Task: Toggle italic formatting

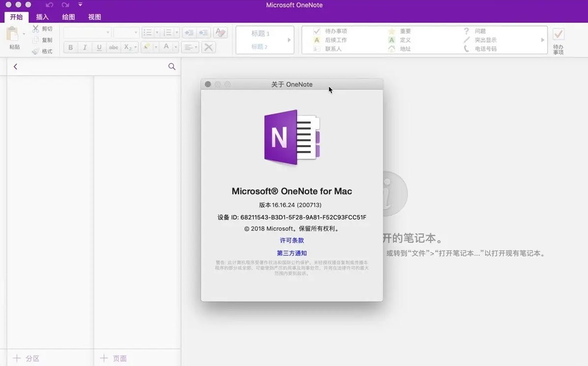Action: click(85, 47)
